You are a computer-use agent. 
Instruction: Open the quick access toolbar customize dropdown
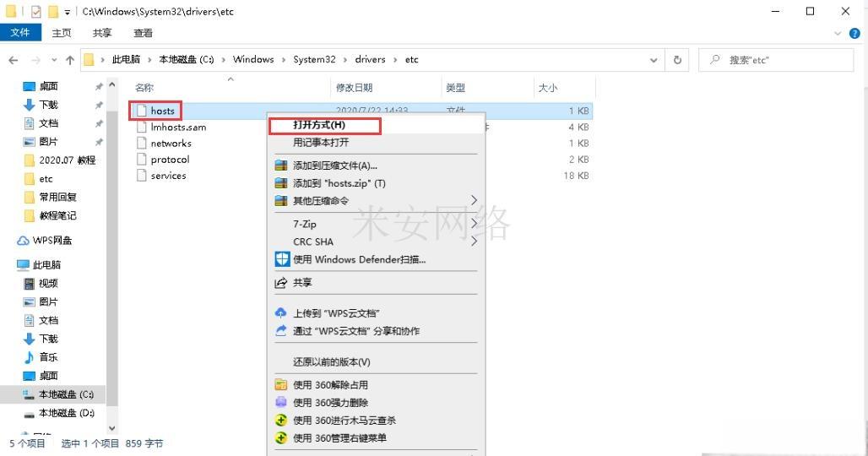[67, 12]
